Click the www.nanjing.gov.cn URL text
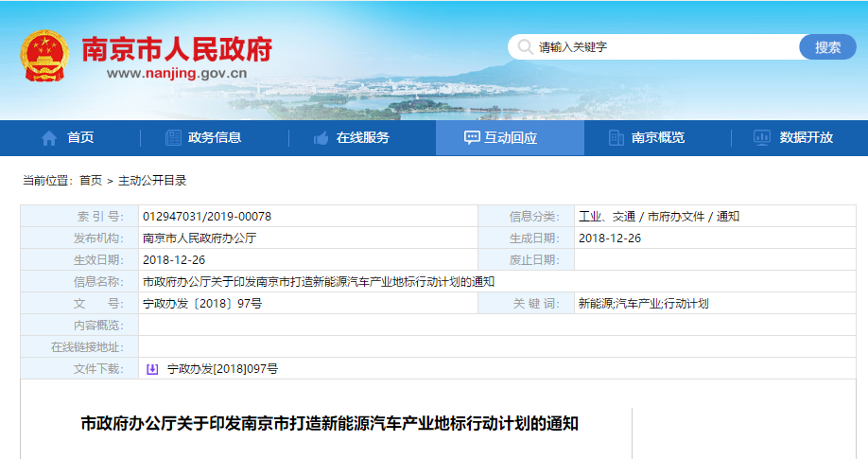The image size is (868, 459). click(x=177, y=73)
